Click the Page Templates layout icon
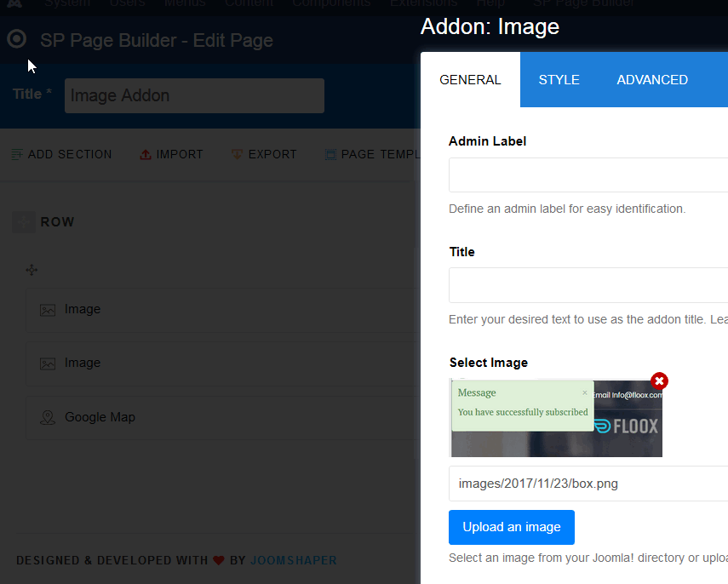 click(330, 154)
